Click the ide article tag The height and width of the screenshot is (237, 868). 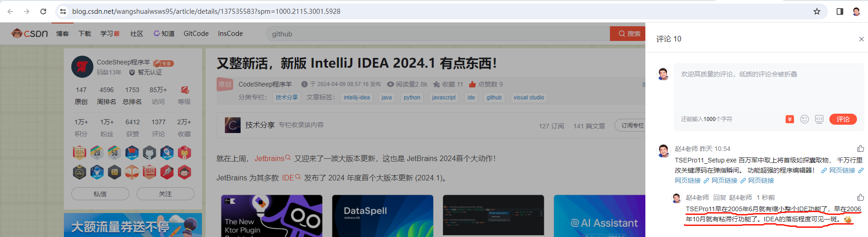tap(471, 98)
